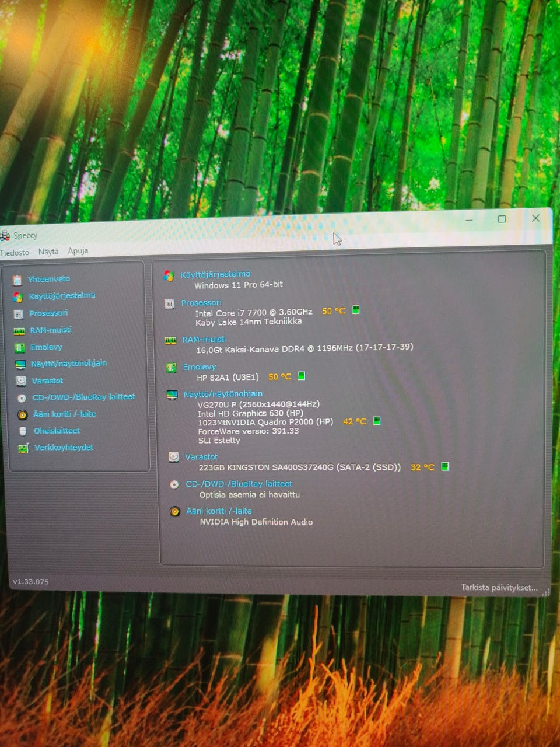Open the CD-/DWD-/BlueRay laitteet summary heading
Screen dimensions: 560x747
[239, 483]
